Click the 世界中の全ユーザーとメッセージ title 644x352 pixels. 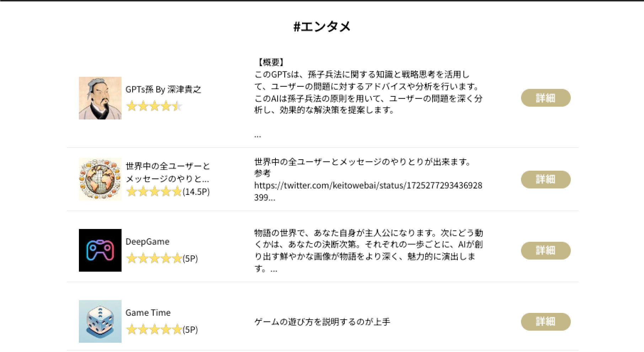tap(167, 172)
